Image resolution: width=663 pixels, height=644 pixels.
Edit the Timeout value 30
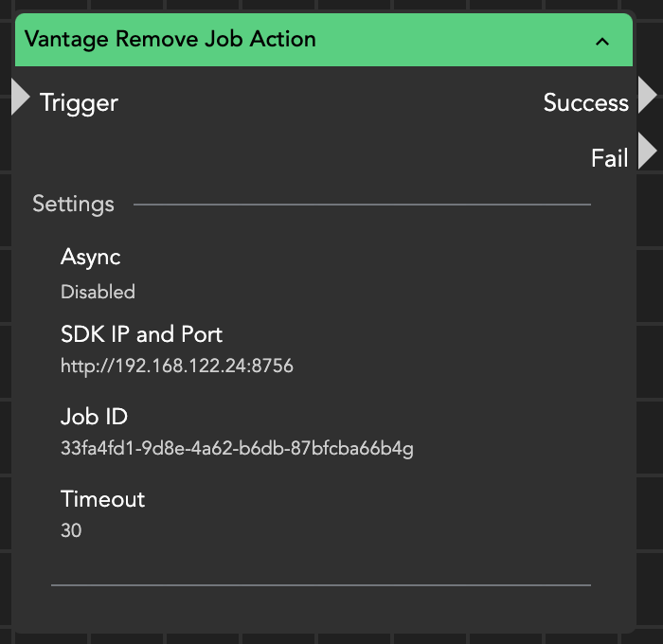pos(71,530)
